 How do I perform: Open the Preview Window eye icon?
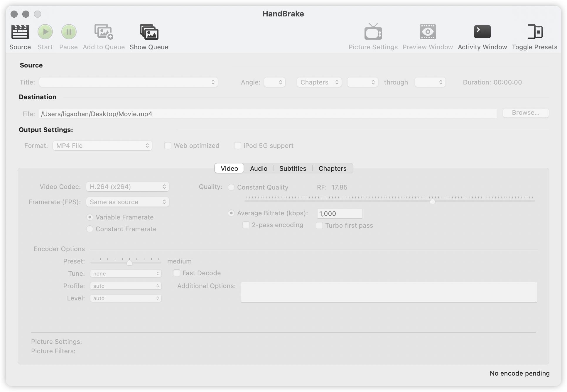tap(428, 32)
